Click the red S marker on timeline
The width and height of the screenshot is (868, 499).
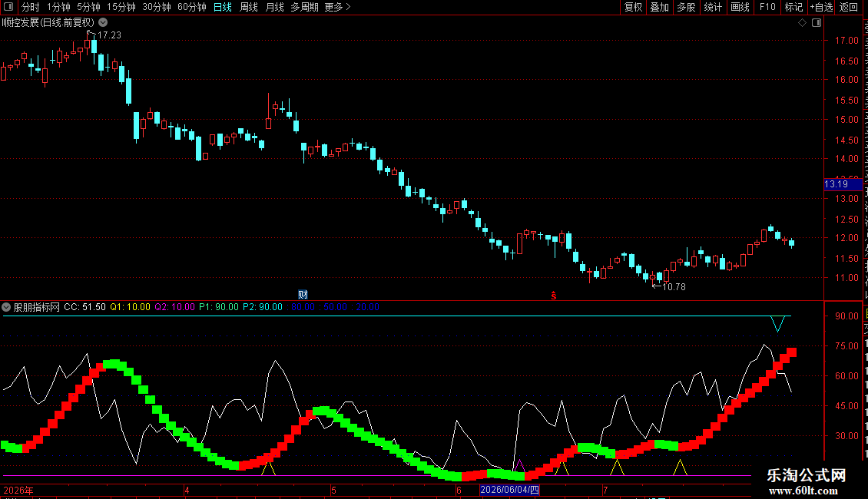(554, 296)
